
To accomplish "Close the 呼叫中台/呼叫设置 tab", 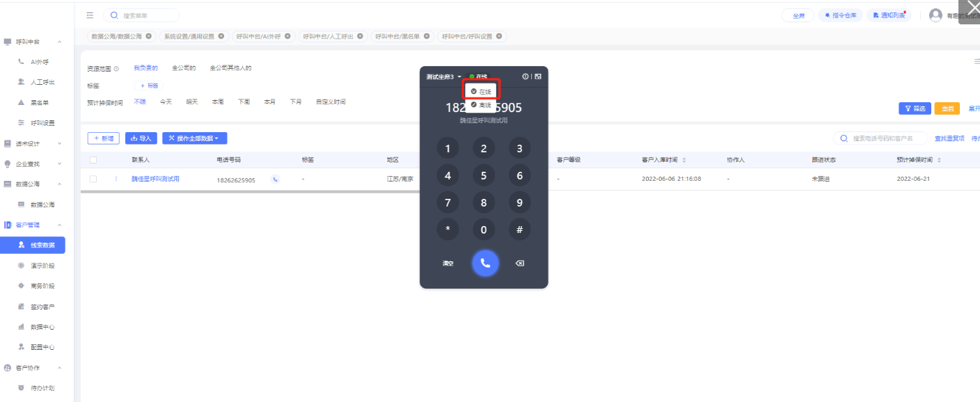I will [x=499, y=36].
